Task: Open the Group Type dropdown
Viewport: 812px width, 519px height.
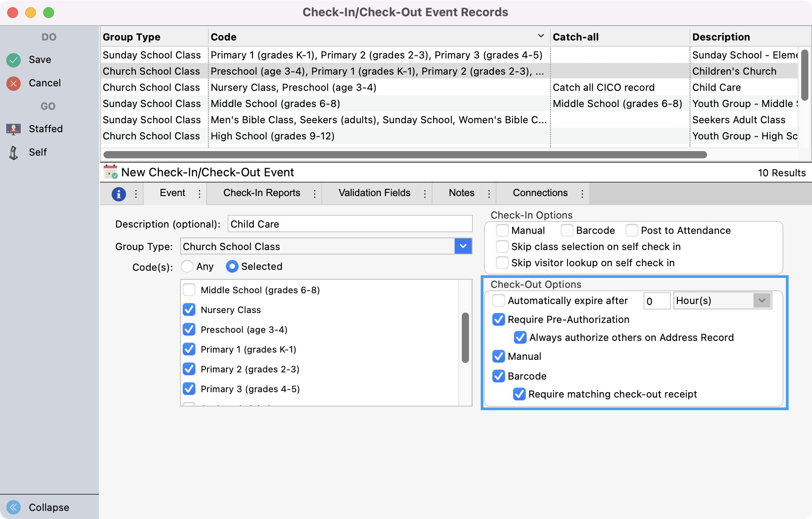Action: click(x=463, y=246)
